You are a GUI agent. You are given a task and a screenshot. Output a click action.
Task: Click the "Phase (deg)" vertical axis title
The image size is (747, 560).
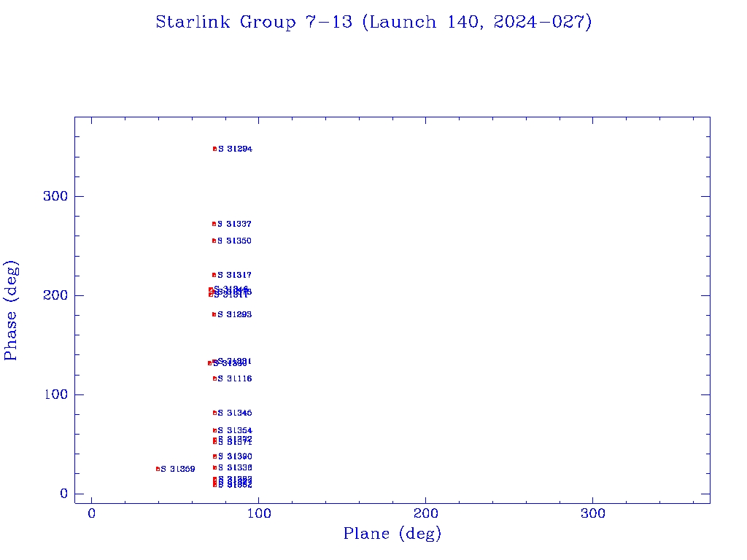10,311
